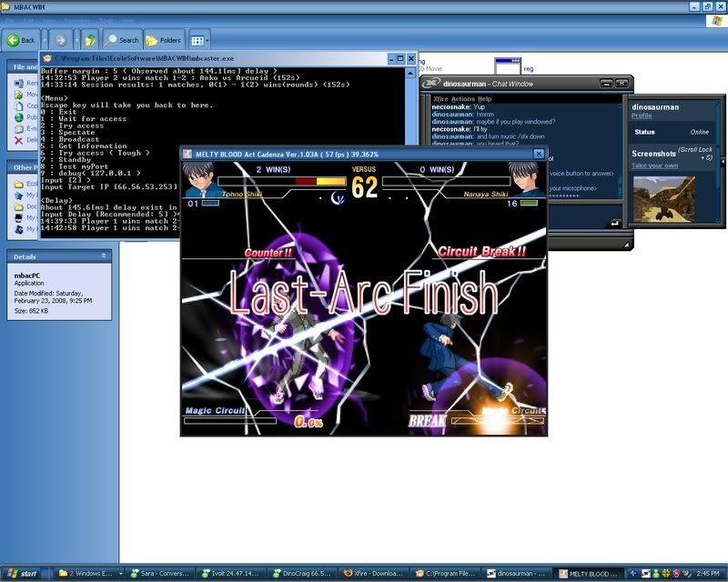Switch to MELTY BLOOD taskbar button
728x582 pixels.
pos(587,574)
